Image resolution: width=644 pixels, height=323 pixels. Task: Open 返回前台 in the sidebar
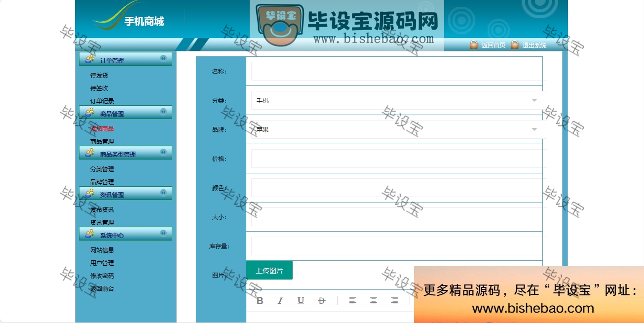point(102,289)
